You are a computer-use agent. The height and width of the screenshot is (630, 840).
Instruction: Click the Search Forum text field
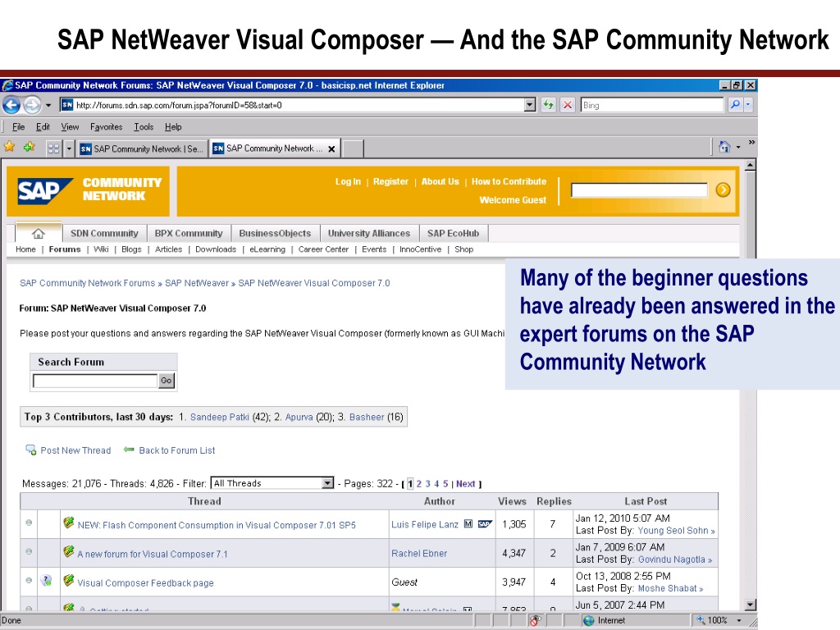95,381
